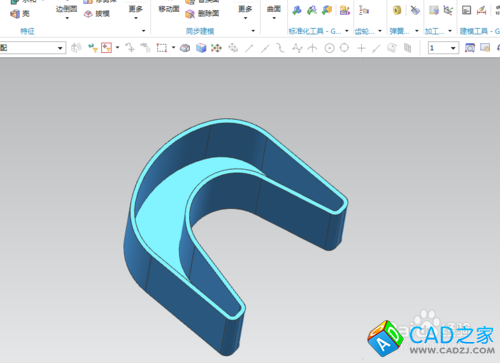Screen dimensions: 500x363
Task: Click the blue shaded cube display icon
Action: pyautogui.click(x=201, y=48)
